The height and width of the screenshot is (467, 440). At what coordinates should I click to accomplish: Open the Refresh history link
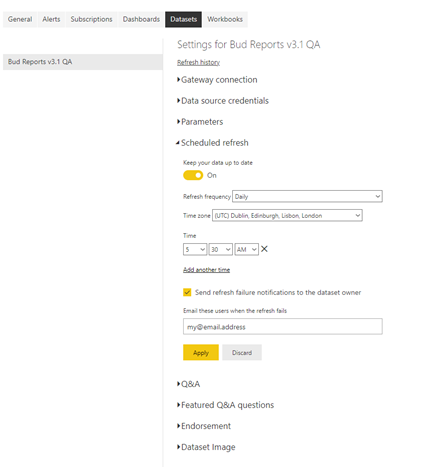tap(198, 62)
